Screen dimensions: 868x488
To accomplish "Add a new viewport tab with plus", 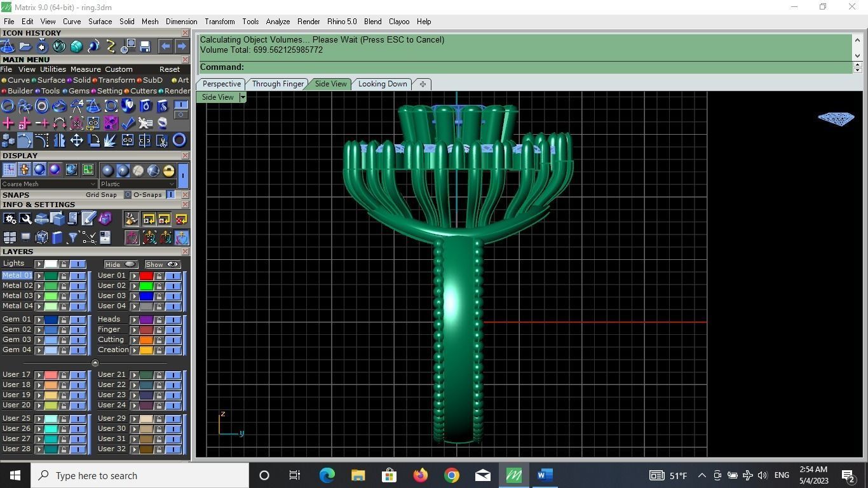I will [x=423, y=84].
